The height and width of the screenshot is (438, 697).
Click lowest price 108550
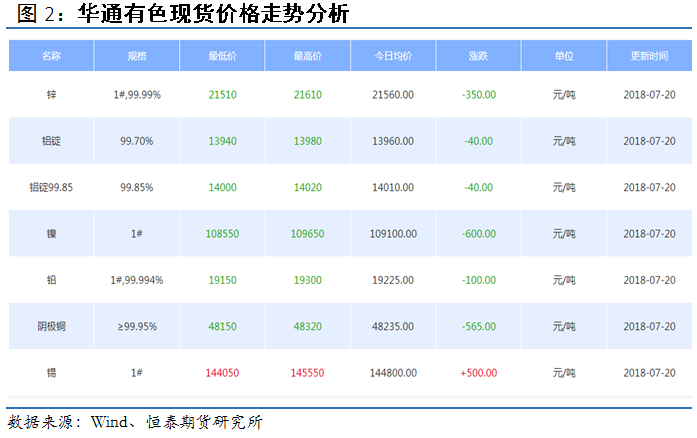[x=222, y=233]
